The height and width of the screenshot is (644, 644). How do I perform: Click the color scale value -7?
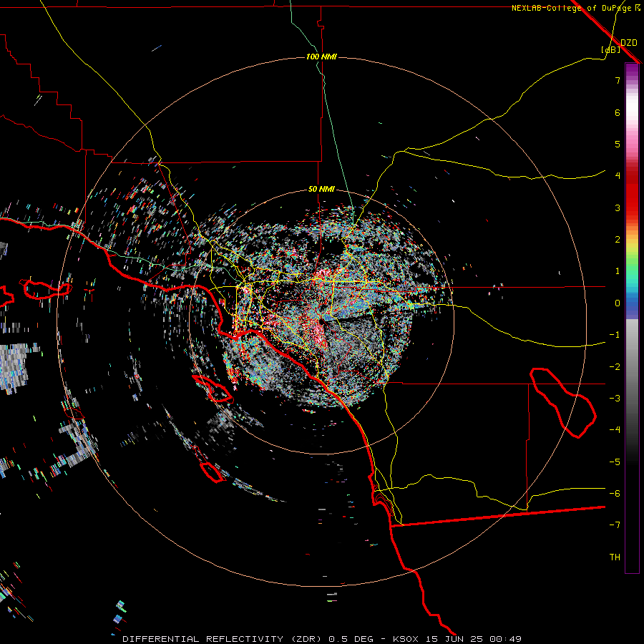click(615, 525)
